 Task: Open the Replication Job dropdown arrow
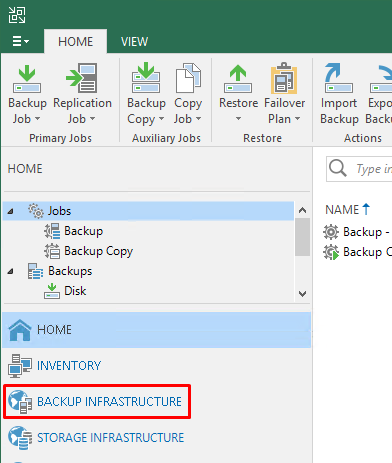(92, 119)
